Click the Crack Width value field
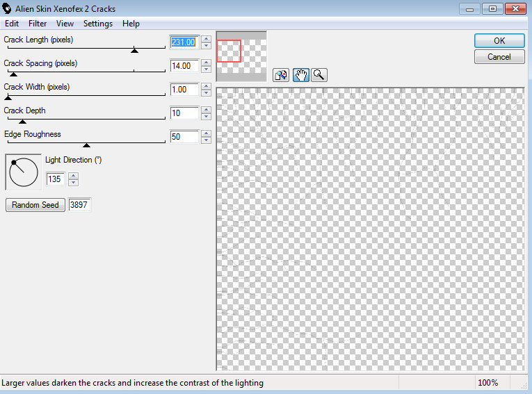The height and width of the screenshot is (394, 532). (x=184, y=90)
